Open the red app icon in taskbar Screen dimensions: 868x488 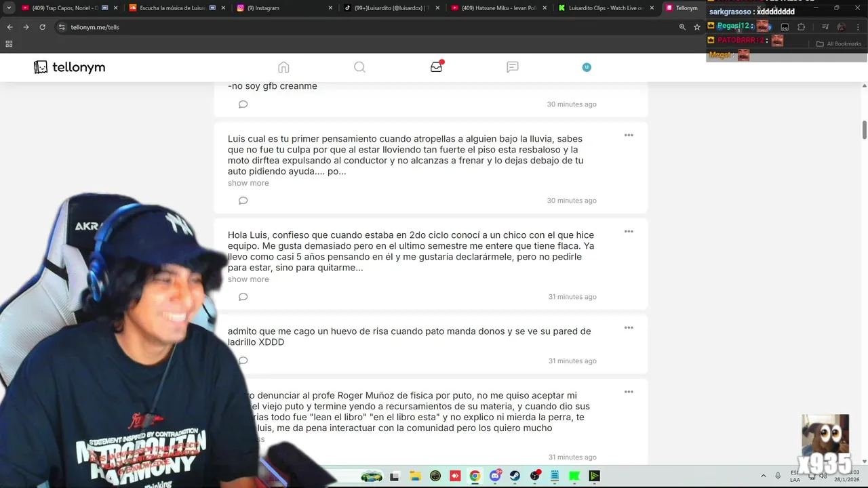(x=455, y=476)
